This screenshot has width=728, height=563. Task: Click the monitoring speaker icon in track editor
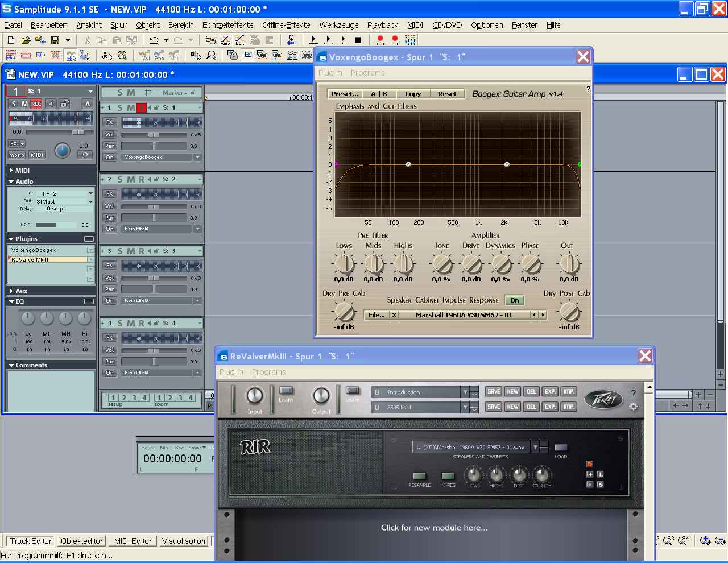coord(51,104)
